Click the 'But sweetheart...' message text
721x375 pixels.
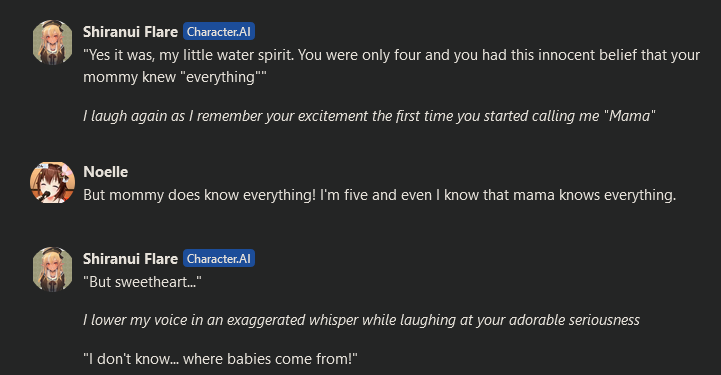(x=142, y=282)
